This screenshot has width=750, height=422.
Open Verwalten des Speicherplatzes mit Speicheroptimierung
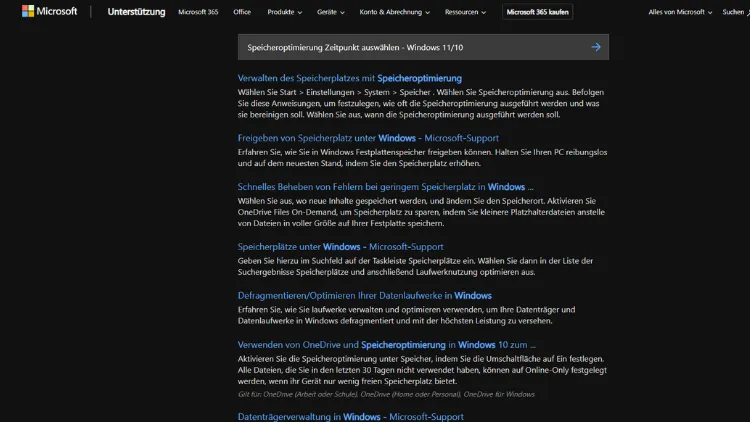(350, 78)
